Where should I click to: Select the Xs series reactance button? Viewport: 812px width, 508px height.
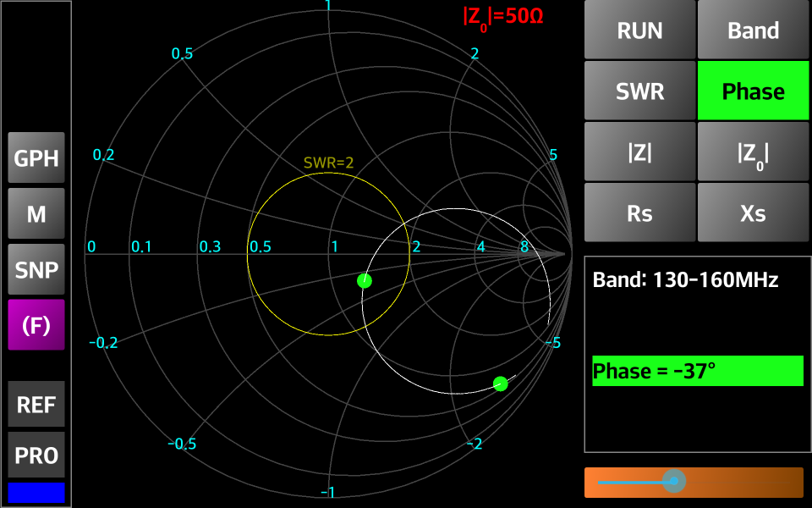[x=753, y=213]
